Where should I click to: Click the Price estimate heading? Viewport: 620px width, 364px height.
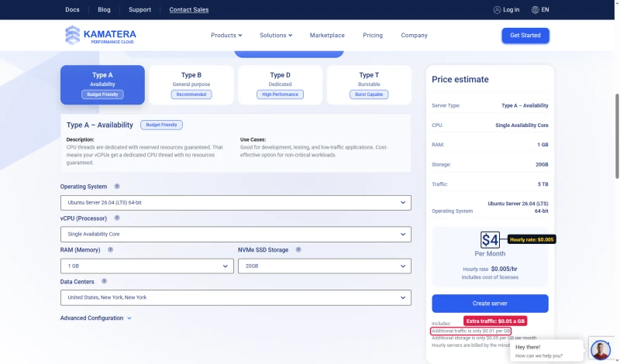(x=460, y=80)
